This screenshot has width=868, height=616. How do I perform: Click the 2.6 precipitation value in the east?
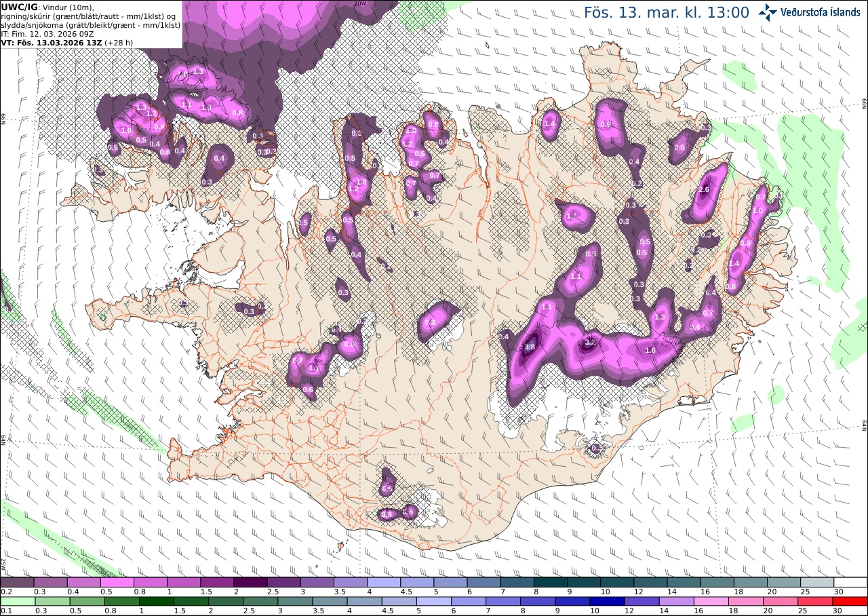click(704, 189)
